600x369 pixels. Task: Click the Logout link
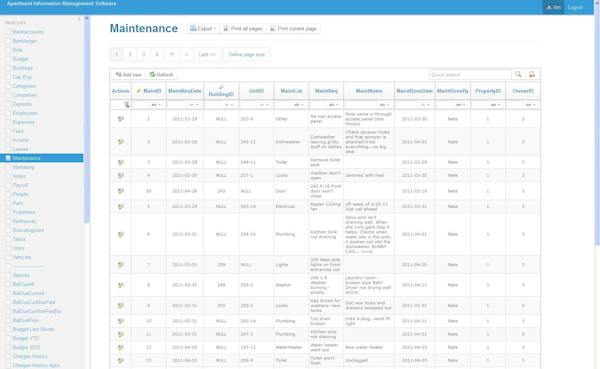(x=575, y=7)
